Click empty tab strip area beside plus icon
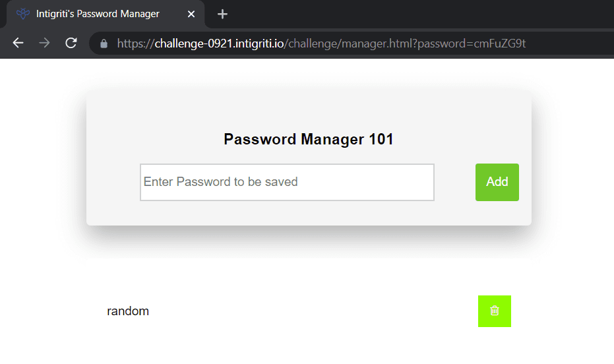 pyautogui.click(x=392, y=14)
